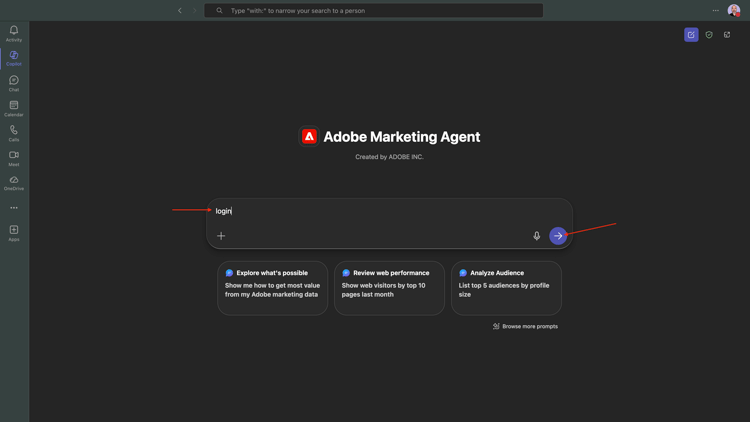Start a new chat with compose icon
750x422 pixels.
pos(691,34)
